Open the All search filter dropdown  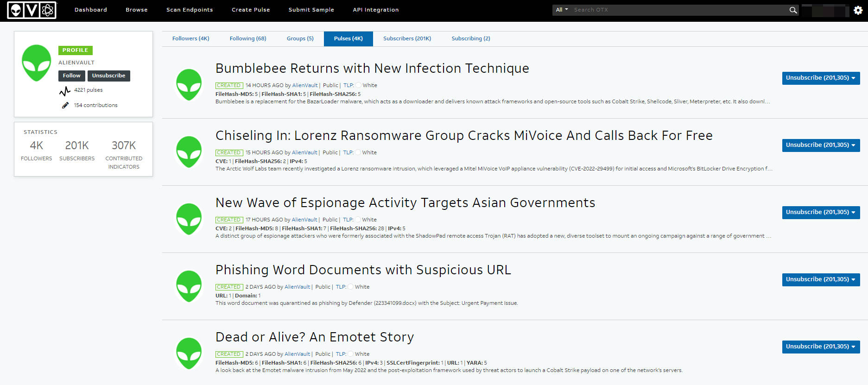[x=562, y=10]
